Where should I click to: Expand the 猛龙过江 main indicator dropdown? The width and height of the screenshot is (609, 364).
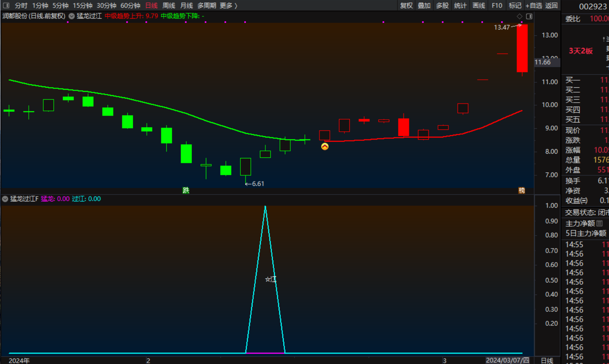pyautogui.click(x=72, y=16)
